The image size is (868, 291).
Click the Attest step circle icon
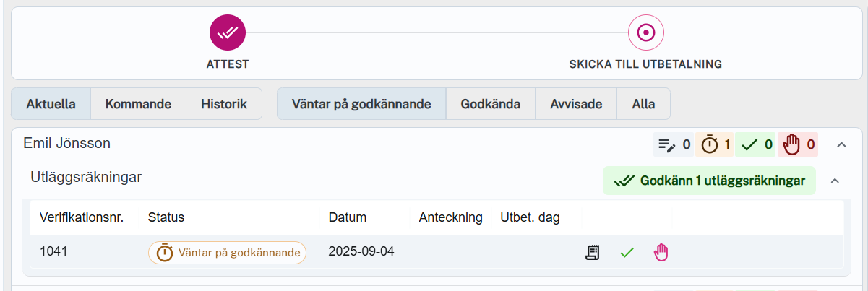(x=228, y=32)
